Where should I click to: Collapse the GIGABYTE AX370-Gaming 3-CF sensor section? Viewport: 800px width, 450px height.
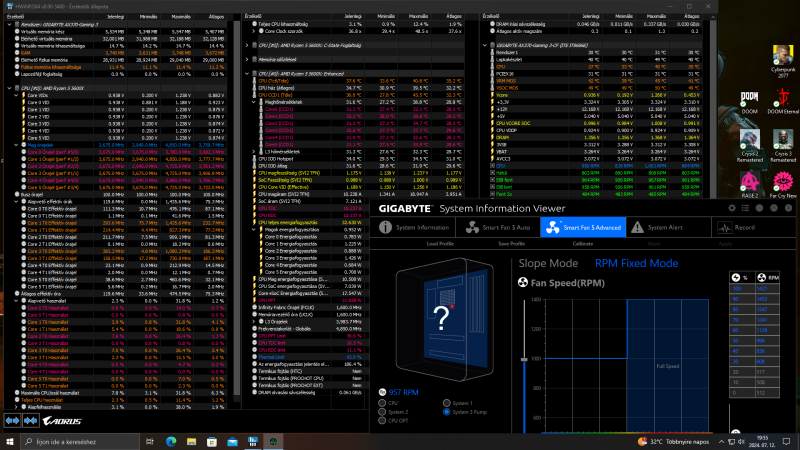(x=485, y=45)
